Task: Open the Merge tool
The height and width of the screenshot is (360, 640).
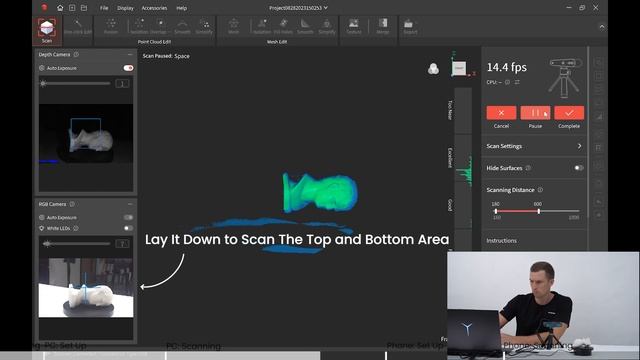Action: point(382,27)
